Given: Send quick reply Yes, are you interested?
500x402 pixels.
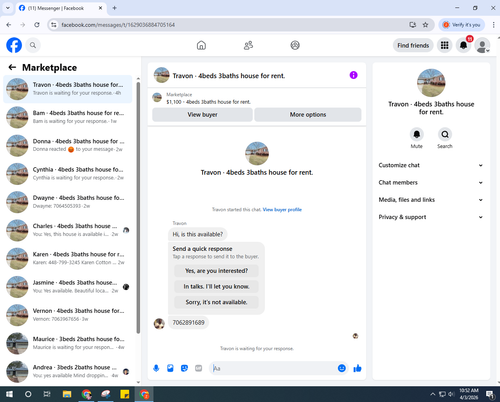Looking at the screenshot, I should click(216, 271).
